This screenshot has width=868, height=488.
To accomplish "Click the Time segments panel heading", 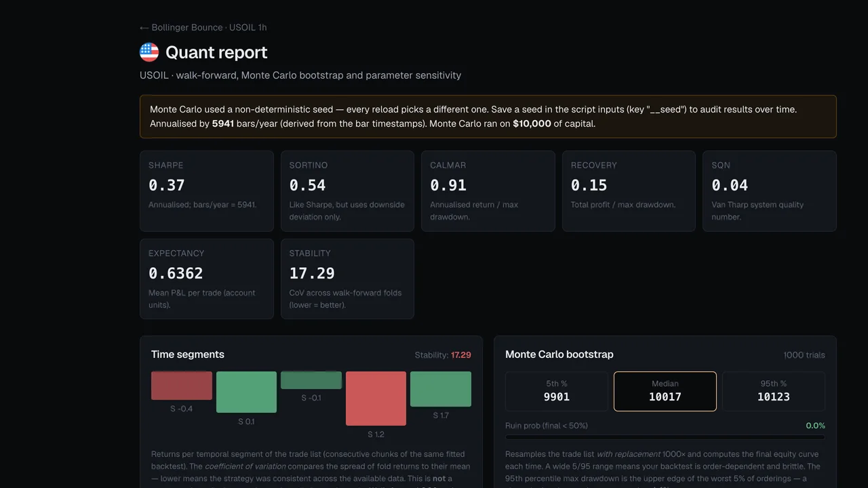I will pos(188,354).
